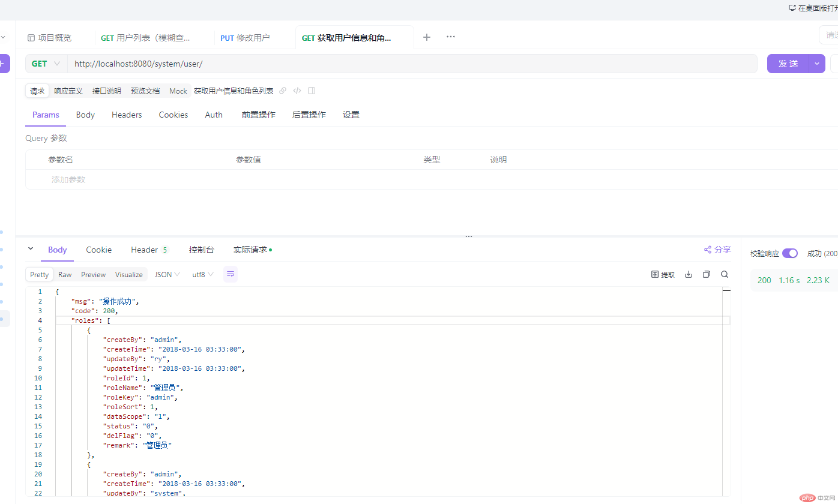Open the tab bar more options ellipsis
This screenshot has width=838, height=504.
pos(451,37)
